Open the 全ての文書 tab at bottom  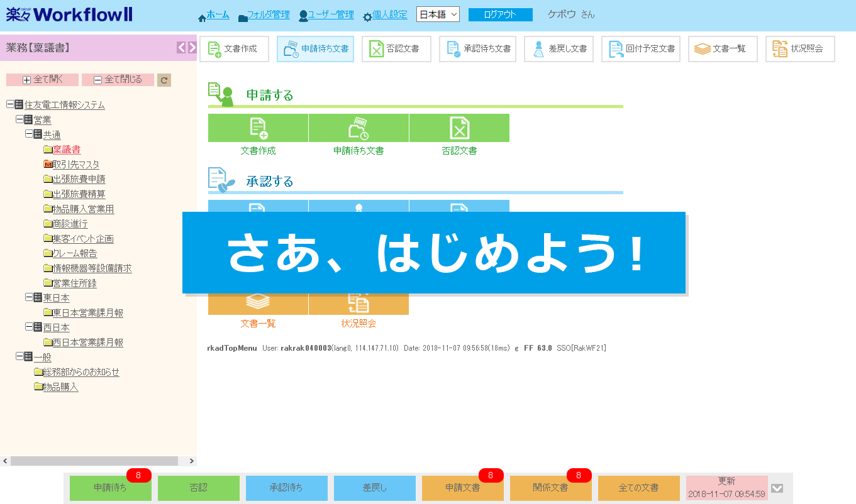click(x=639, y=488)
